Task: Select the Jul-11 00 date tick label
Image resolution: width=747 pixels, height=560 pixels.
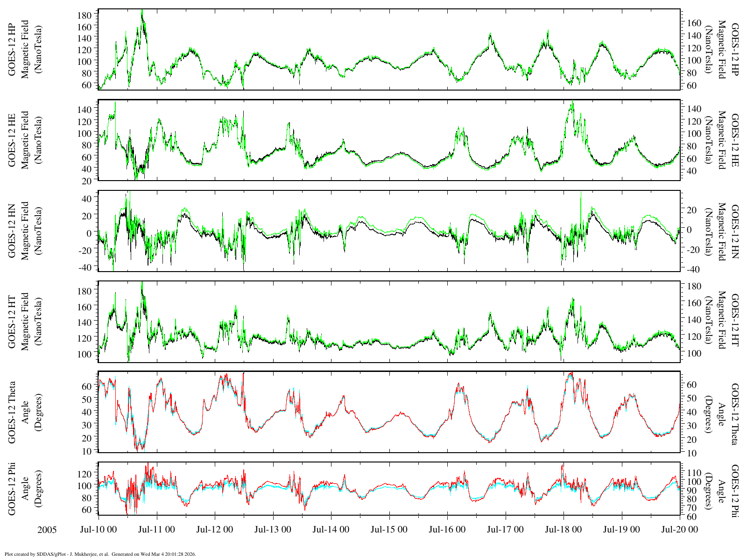Action: tap(156, 530)
